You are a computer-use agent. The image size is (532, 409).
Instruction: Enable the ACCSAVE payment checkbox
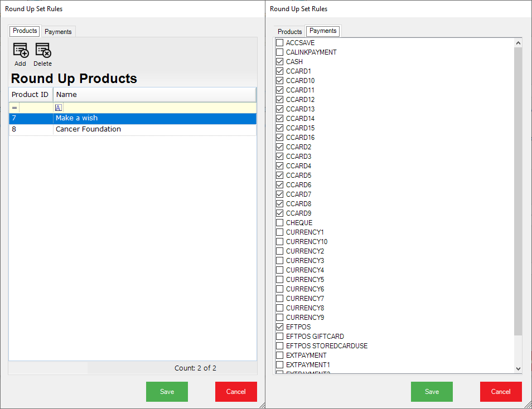(x=280, y=43)
